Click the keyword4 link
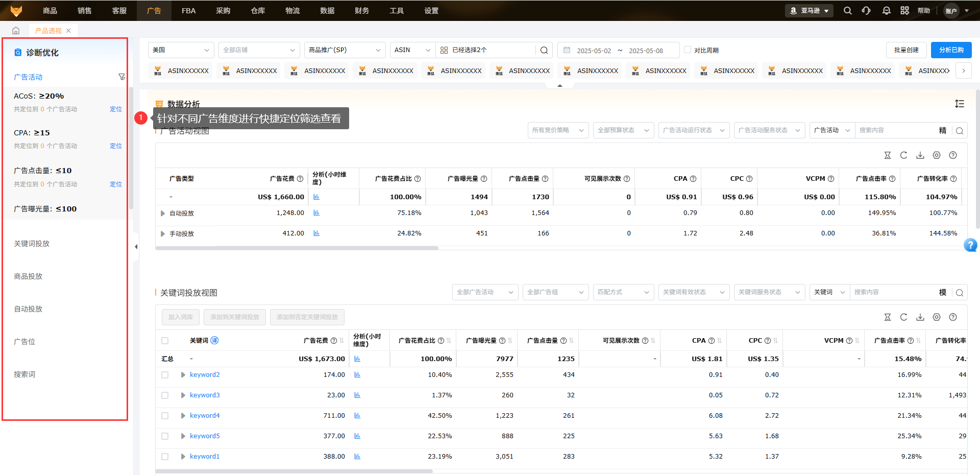 (205, 416)
